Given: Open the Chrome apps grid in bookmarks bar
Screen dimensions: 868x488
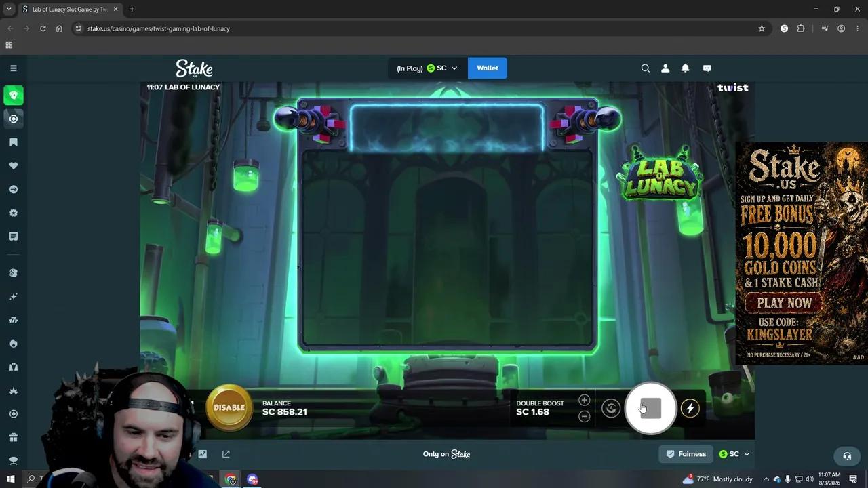Looking at the screenshot, I should tap(9, 45).
